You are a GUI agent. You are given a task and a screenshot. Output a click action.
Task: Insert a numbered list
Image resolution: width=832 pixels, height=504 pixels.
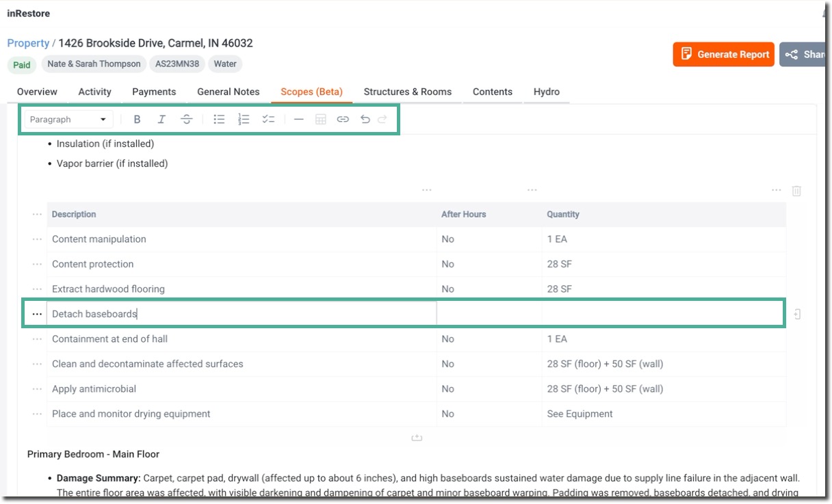(244, 120)
